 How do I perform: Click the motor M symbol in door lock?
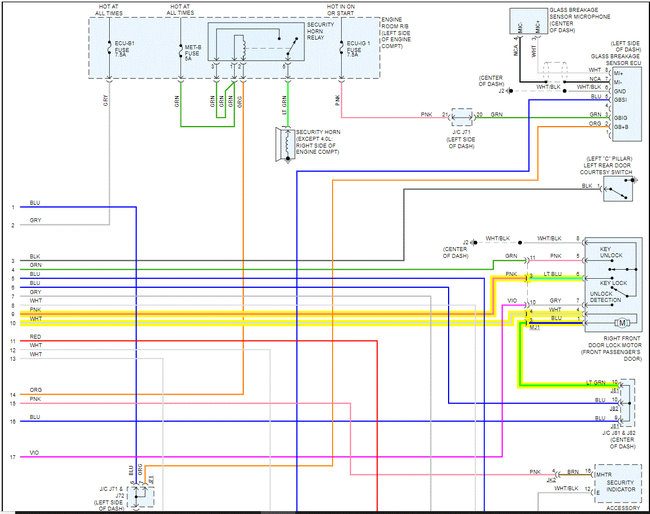point(622,323)
